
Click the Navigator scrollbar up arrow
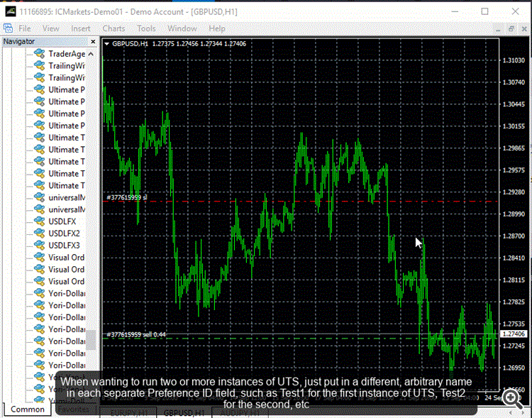(91, 54)
